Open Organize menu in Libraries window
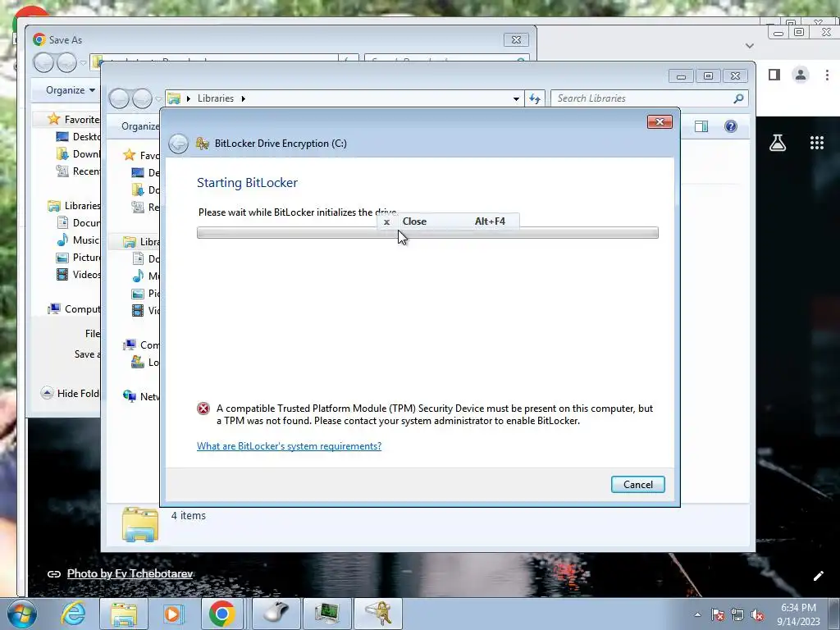840x630 pixels. click(140, 126)
